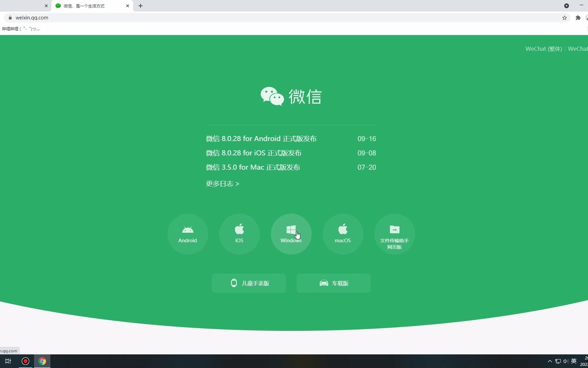Open the browser extensions puzzle icon
Viewport: 588px width, 368px height.
point(578,18)
